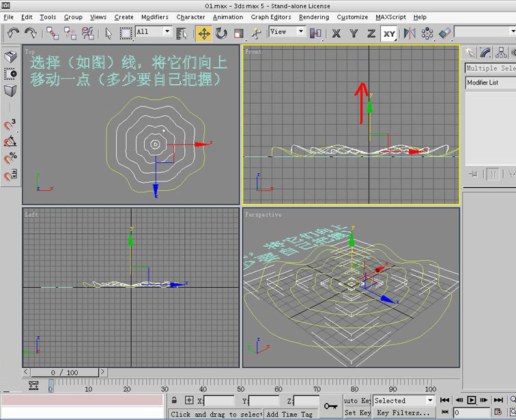Switch to the Create command panel tab
The width and height of the screenshot is (516, 420).
pos(470,52)
